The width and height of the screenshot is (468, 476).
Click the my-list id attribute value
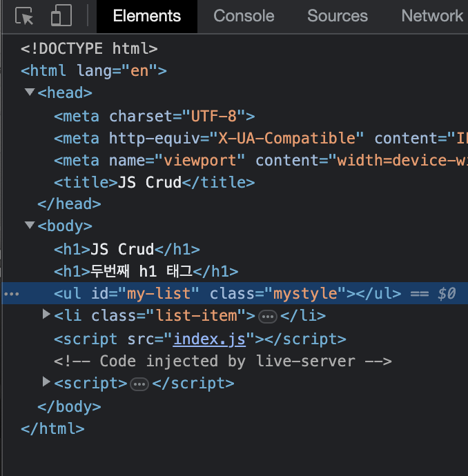pos(159,294)
